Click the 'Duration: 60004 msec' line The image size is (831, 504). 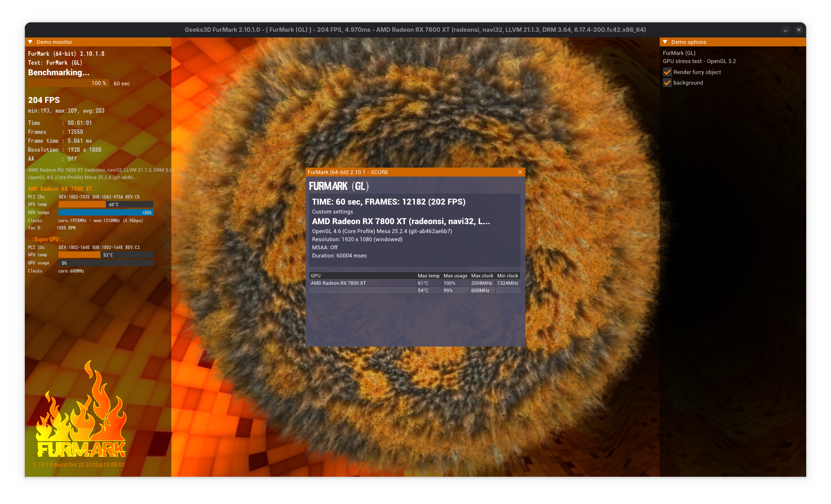[x=339, y=255]
